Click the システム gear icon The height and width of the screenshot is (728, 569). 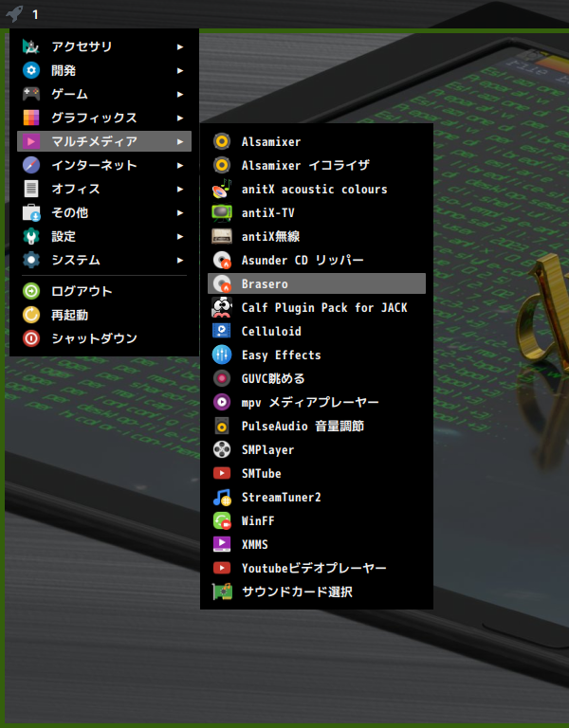coord(31,260)
